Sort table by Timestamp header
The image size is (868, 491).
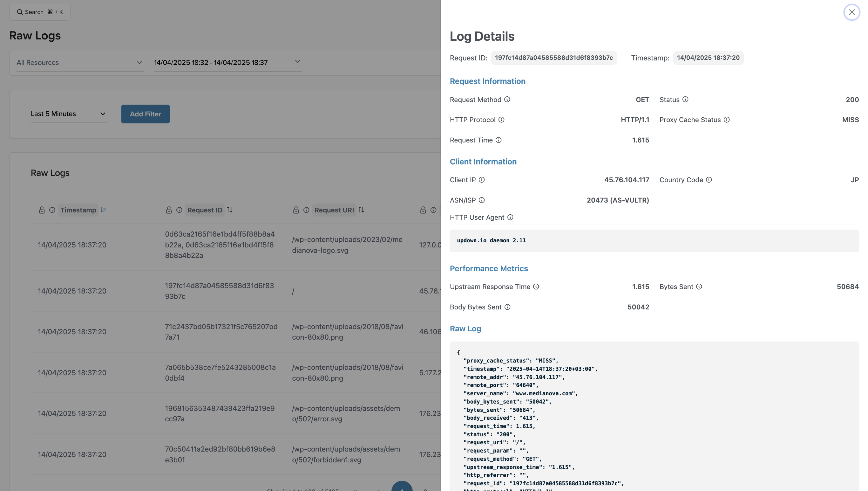[x=78, y=210]
